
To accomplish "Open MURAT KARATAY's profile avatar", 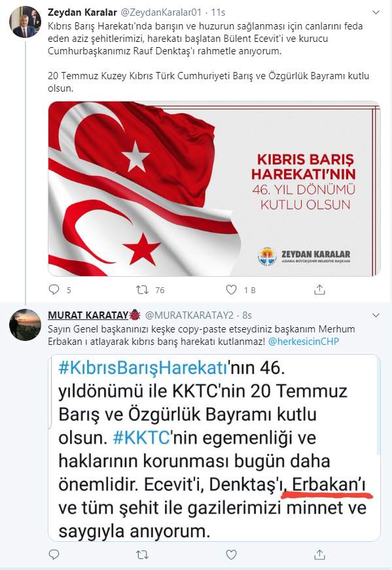I will (x=25, y=325).
